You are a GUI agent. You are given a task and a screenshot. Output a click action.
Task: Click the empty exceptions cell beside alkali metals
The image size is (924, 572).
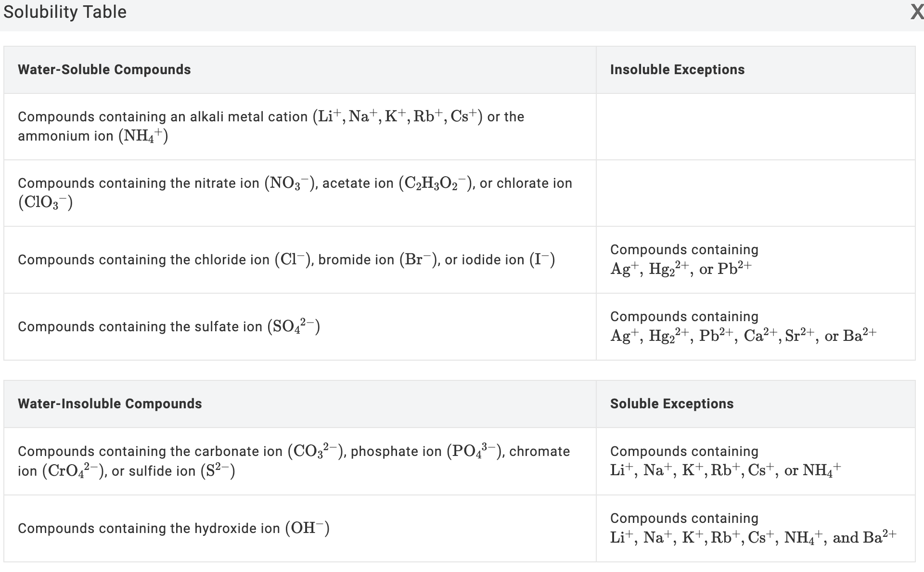pyautogui.click(x=756, y=127)
